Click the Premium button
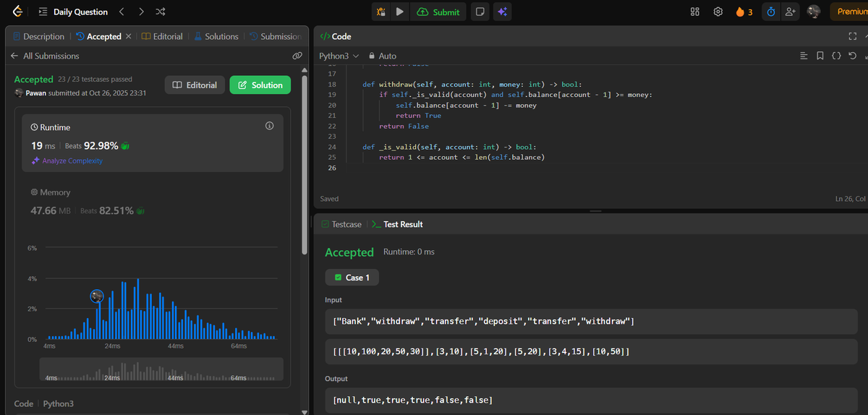 (x=849, y=12)
